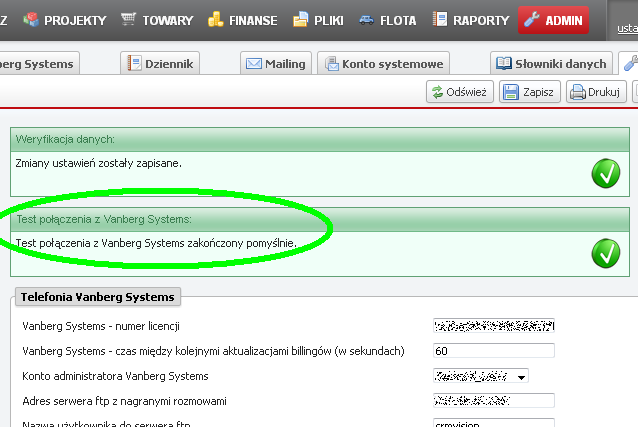Click green checkmark in Test połączenia box
638x427 pixels.
(605, 252)
